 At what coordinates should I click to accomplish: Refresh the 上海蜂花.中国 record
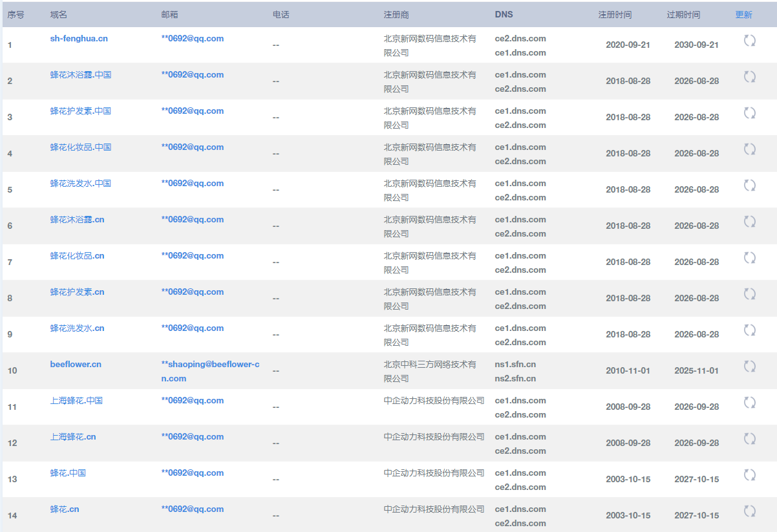750,403
